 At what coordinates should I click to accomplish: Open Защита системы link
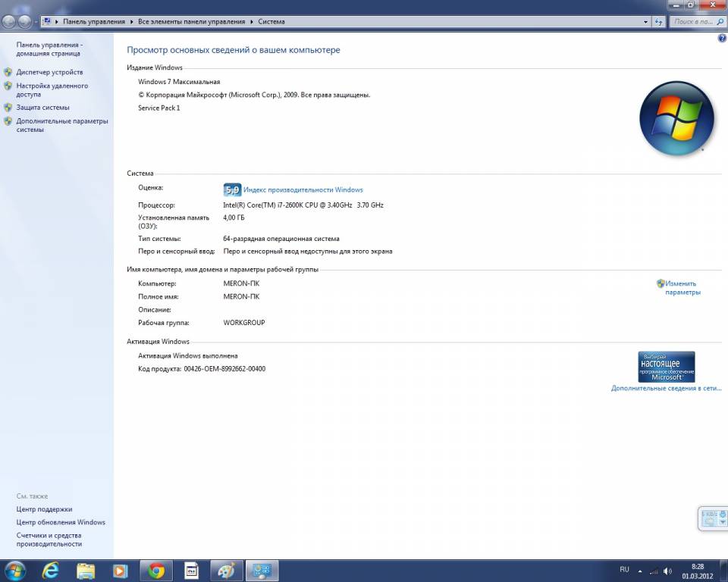[42, 108]
